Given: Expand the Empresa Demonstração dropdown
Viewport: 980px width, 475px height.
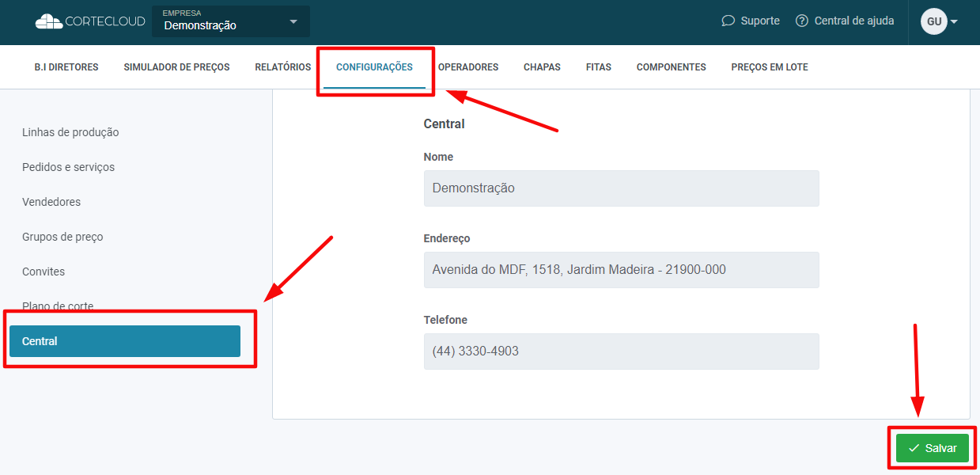Looking at the screenshot, I should (293, 21).
